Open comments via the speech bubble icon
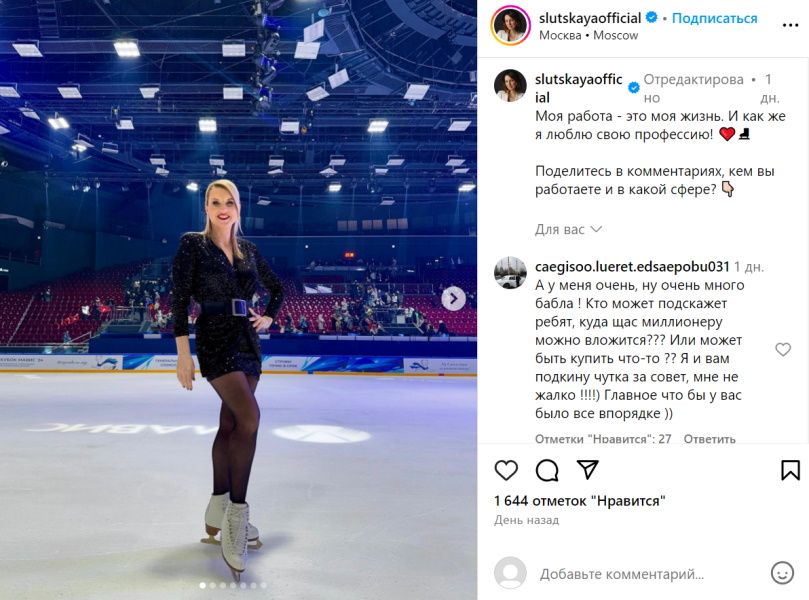The width and height of the screenshot is (809, 600). [547, 470]
